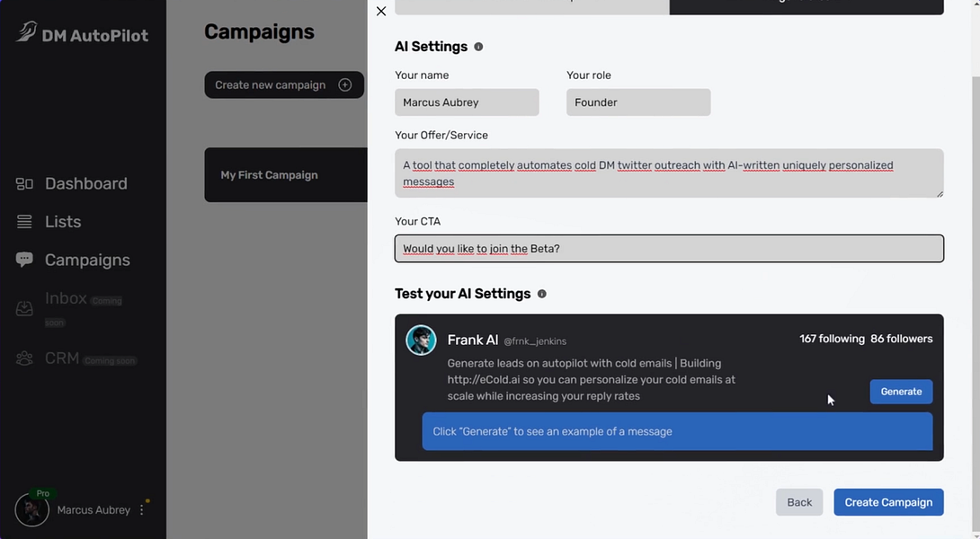This screenshot has height=539, width=980.
Task: Click the Inbox sidebar icon
Action: (24, 308)
